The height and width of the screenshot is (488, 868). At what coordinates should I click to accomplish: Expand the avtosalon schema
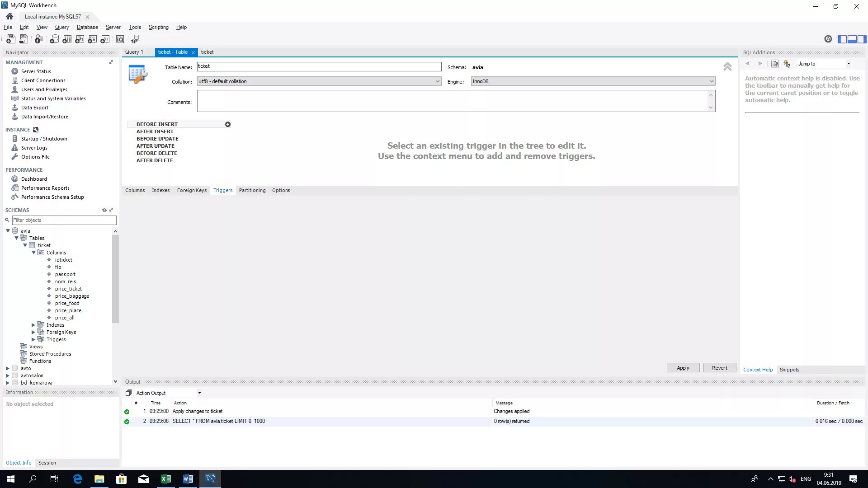(7, 375)
